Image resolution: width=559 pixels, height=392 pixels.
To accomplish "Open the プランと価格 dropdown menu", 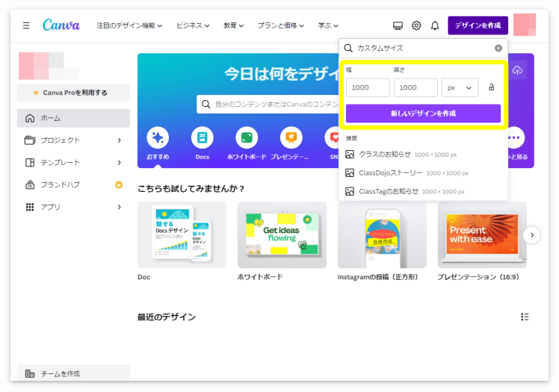I will (x=280, y=25).
